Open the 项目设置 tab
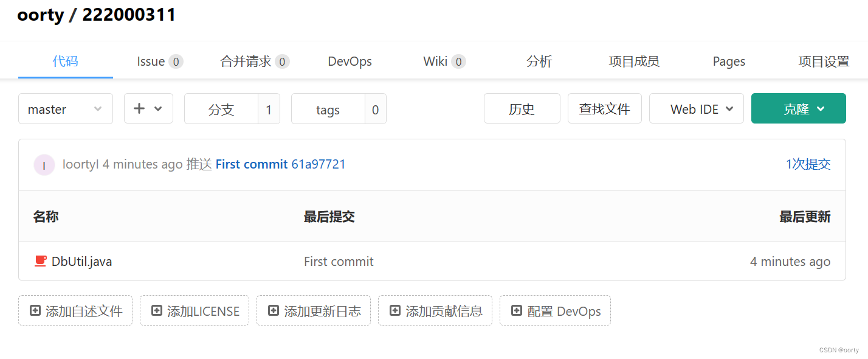868x359 pixels. pyautogui.click(x=824, y=61)
